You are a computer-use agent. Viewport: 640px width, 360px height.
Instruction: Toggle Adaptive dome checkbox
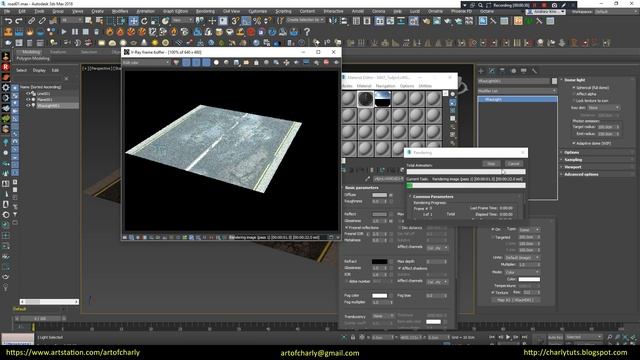coord(574,143)
